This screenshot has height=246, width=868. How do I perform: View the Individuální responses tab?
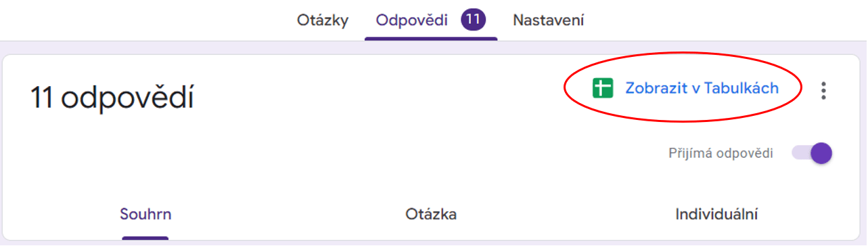[x=716, y=215]
